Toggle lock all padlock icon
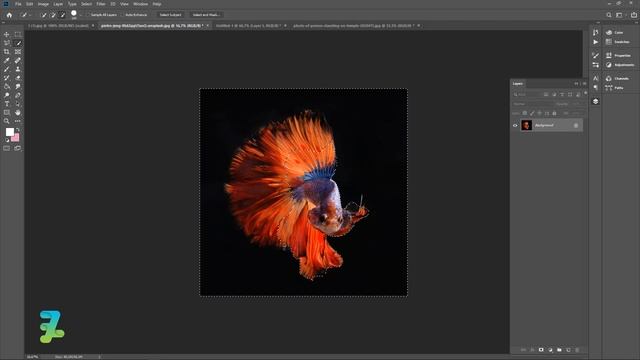The image size is (640, 360). (x=554, y=113)
